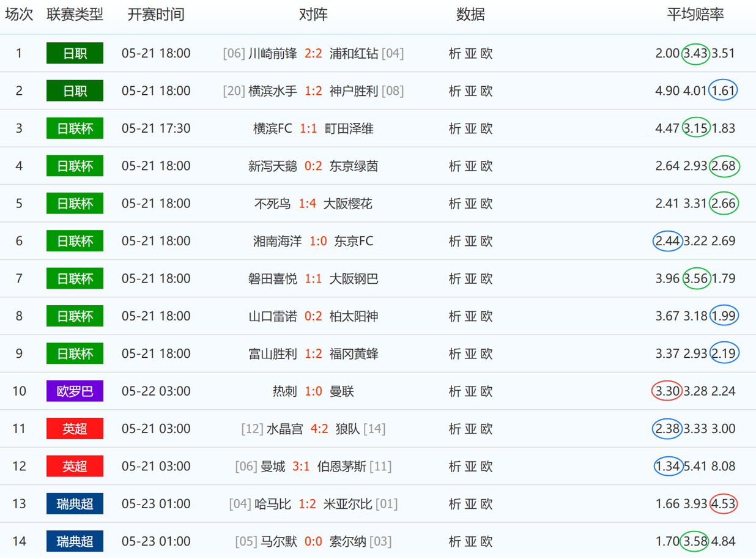
Task: Click the 开赛时间 column header
Action: click(x=156, y=15)
